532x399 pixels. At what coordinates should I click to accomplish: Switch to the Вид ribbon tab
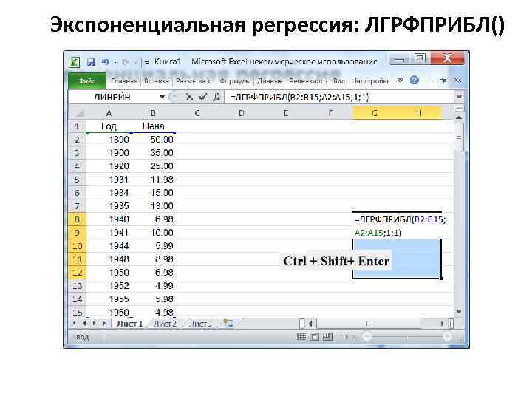click(x=338, y=81)
